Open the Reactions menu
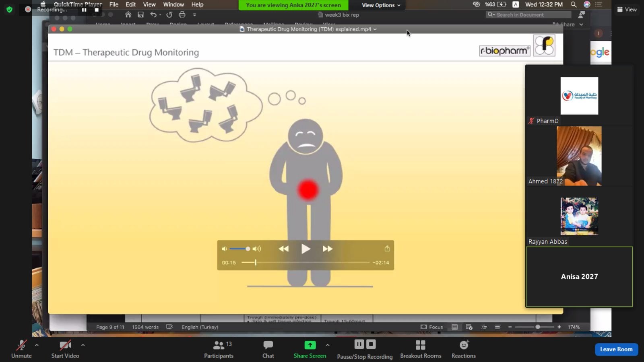Viewport: 644px width, 362px height. [463, 349]
